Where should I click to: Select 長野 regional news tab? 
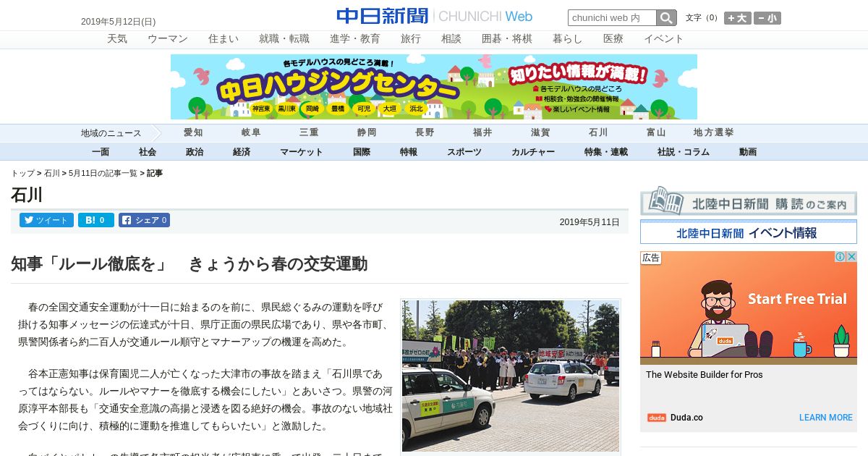(x=425, y=133)
